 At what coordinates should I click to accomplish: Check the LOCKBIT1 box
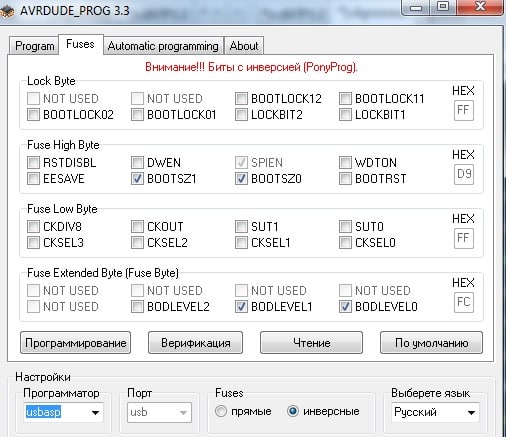click(345, 115)
